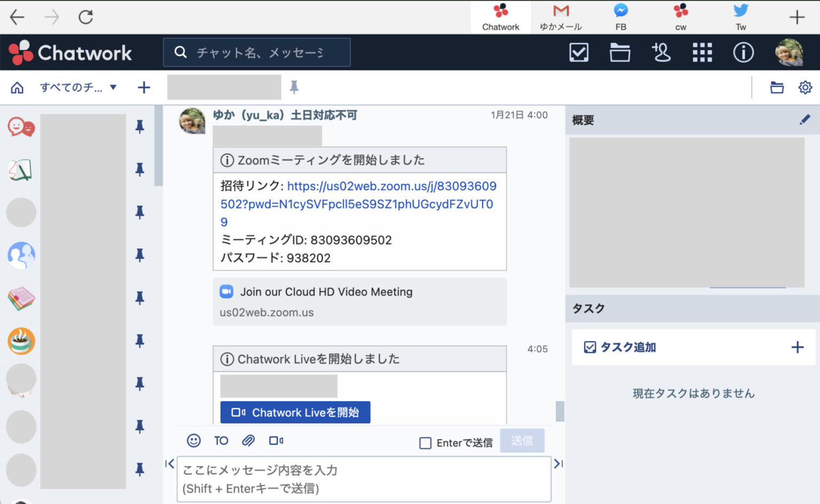820x504 pixels.
Task: Open Chatwork task management icon
Action: click(579, 52)
